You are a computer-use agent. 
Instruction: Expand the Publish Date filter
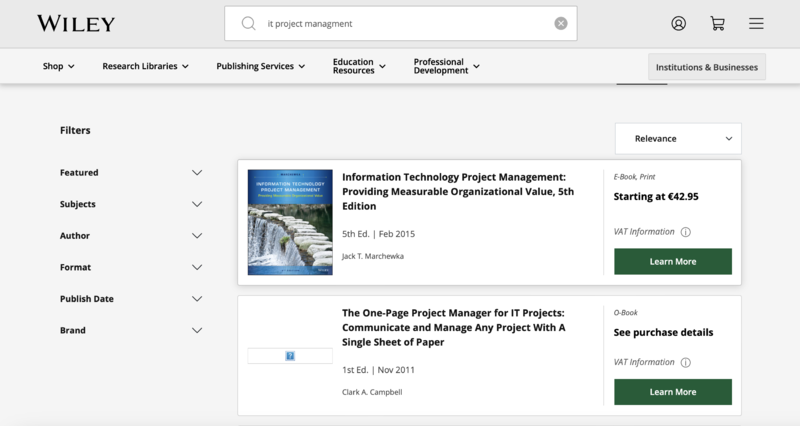coord(197,299)
